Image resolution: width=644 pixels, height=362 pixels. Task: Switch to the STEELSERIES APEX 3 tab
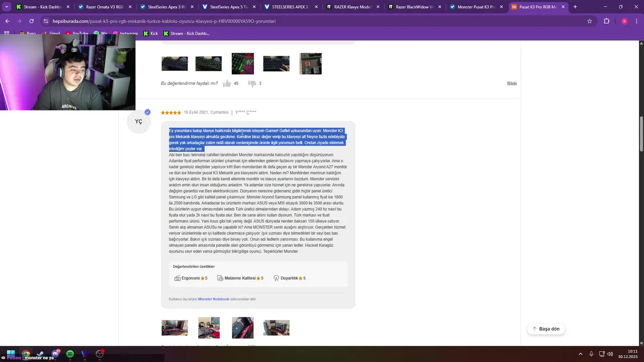coord(291,7)
